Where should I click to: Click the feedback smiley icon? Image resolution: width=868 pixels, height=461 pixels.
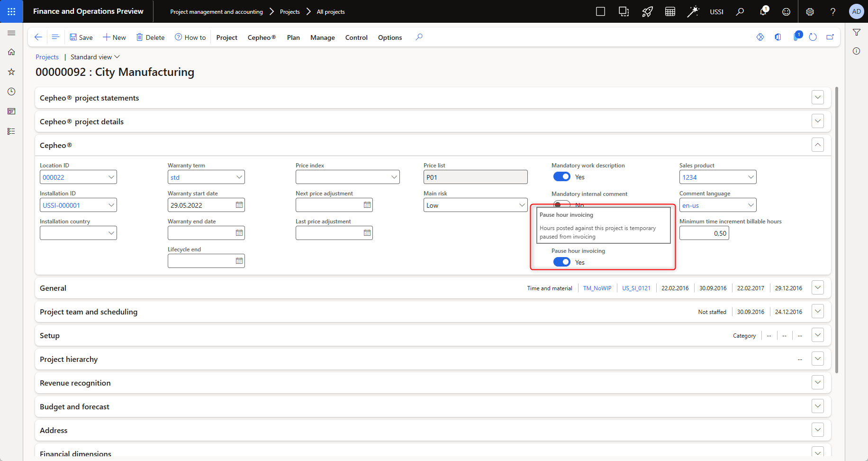(x=786, y=12)
